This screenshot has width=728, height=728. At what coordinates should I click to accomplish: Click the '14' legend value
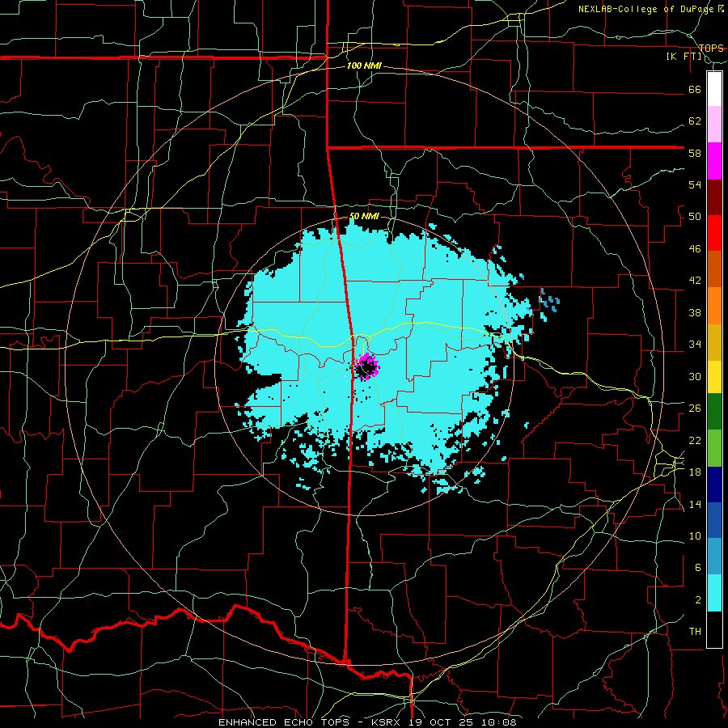(x=695, y=504)
